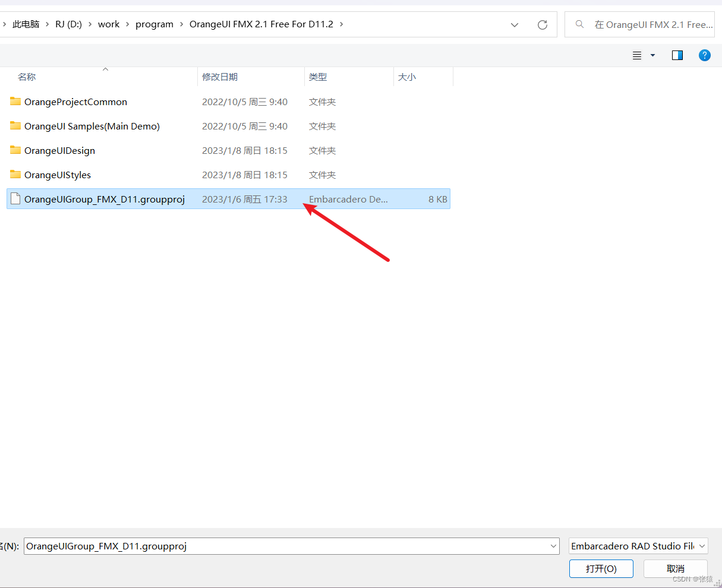722x588 pixels.
Task: Click 打开(O) open button
Action: (601, 568)
